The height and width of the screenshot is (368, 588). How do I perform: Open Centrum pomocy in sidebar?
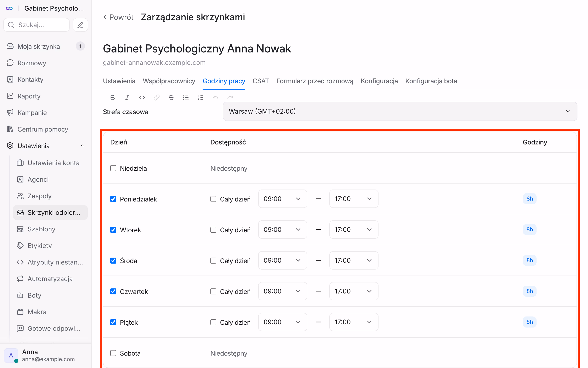[x=46, y=129]
